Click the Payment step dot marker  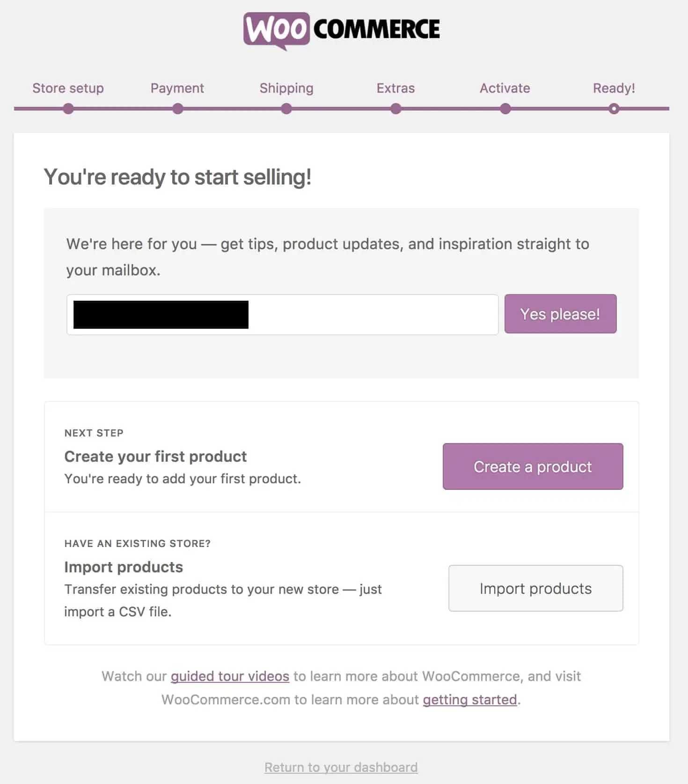pyautogui.click(x=177, y=109)
